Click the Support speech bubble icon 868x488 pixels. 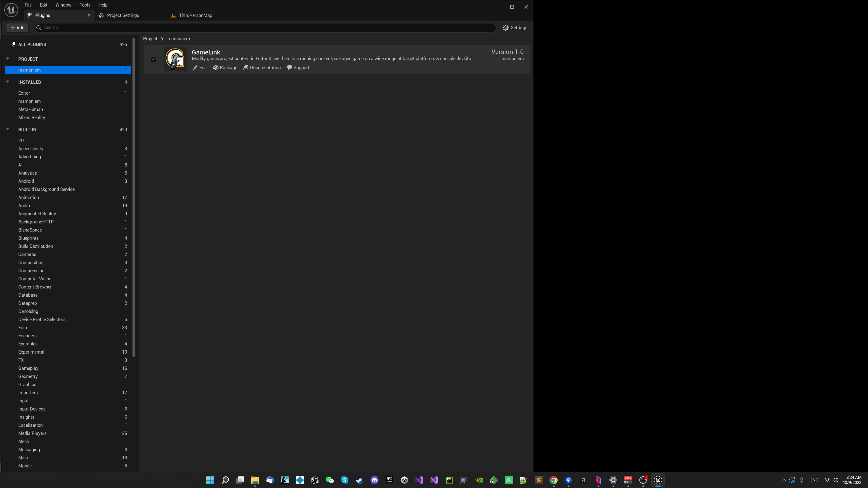pyautogui.click(x=289, y=67)
